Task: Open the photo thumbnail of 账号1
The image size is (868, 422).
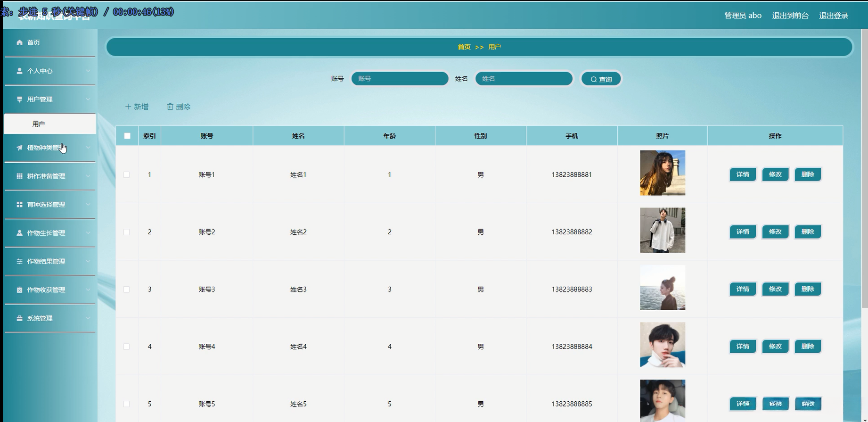Action: click(x=663, y=173)
